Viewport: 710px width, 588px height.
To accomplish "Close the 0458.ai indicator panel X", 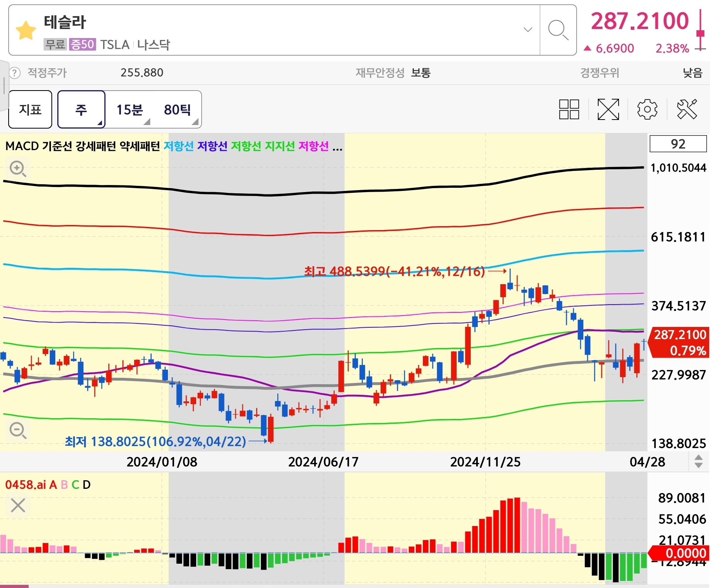I will coord(18,505).
